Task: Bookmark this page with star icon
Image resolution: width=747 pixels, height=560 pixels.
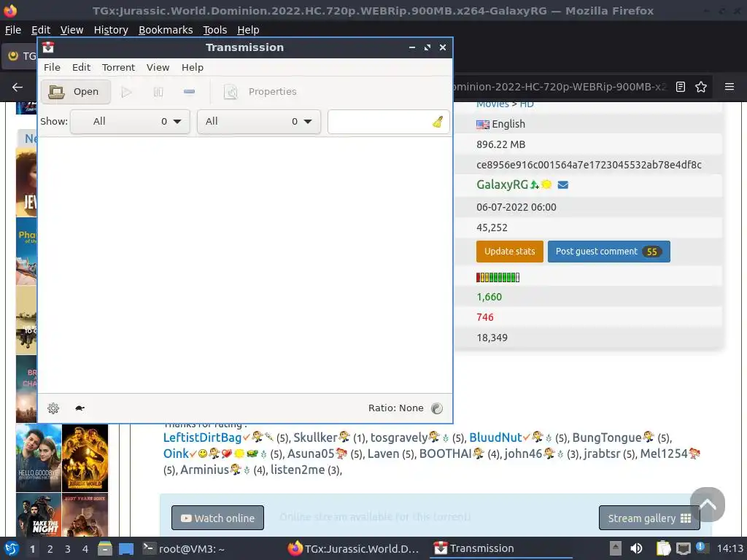Action: [x=701, y=87]
